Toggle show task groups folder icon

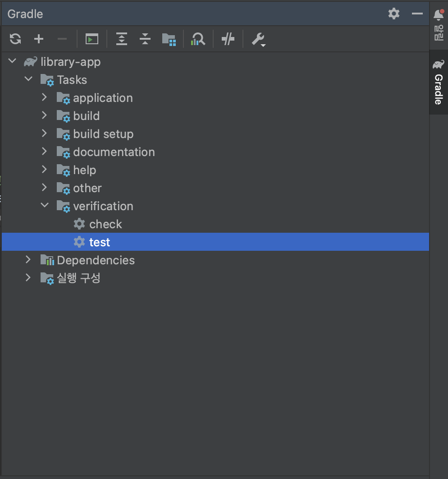tap(169, 39)
